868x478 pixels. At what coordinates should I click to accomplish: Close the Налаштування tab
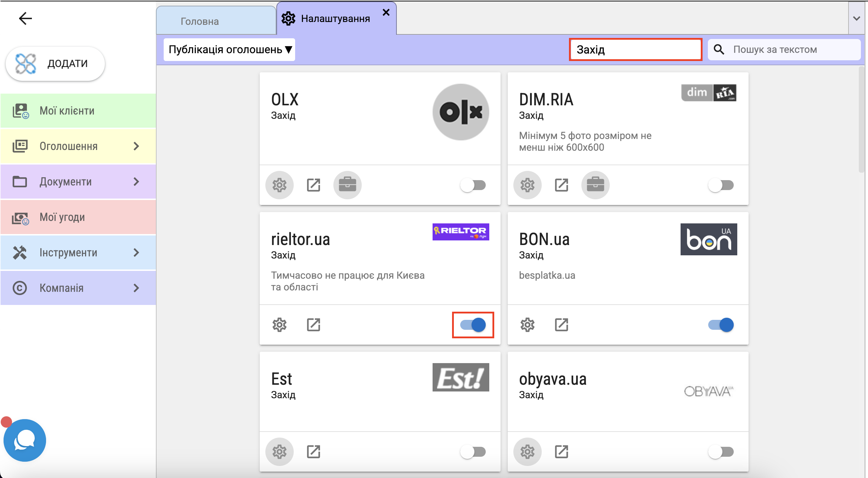pos(386,12)
